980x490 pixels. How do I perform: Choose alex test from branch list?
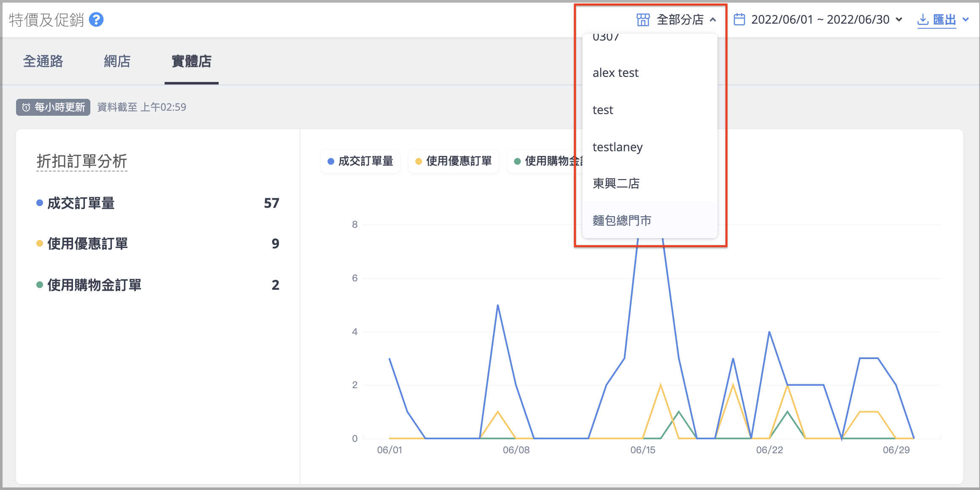point(650,73)
